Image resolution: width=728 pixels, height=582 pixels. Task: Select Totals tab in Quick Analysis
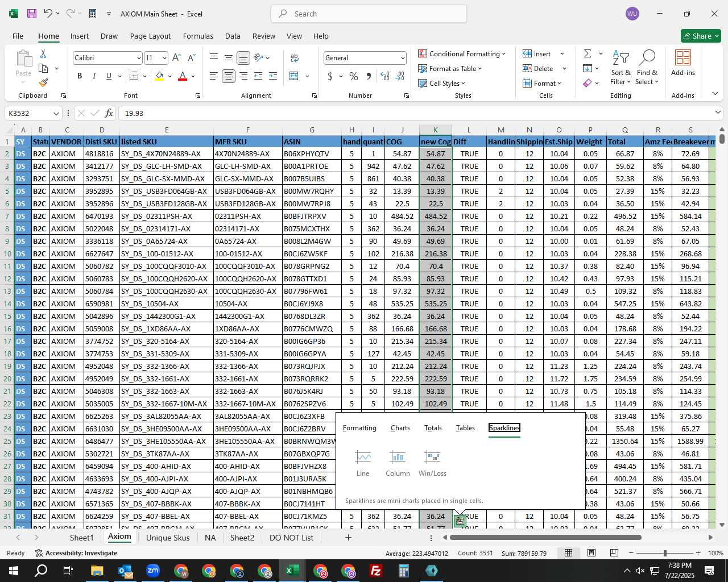433,428
